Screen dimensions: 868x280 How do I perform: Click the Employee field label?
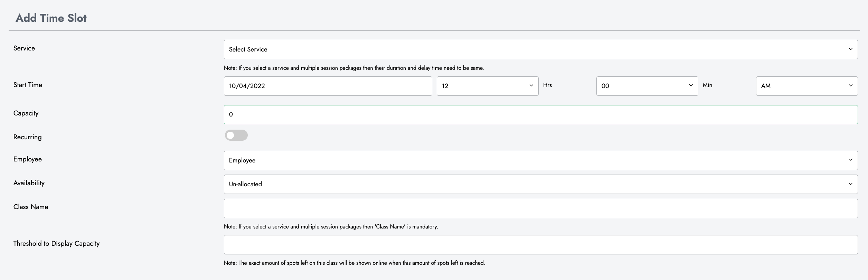pyautogui.click(x=28, y=159)
